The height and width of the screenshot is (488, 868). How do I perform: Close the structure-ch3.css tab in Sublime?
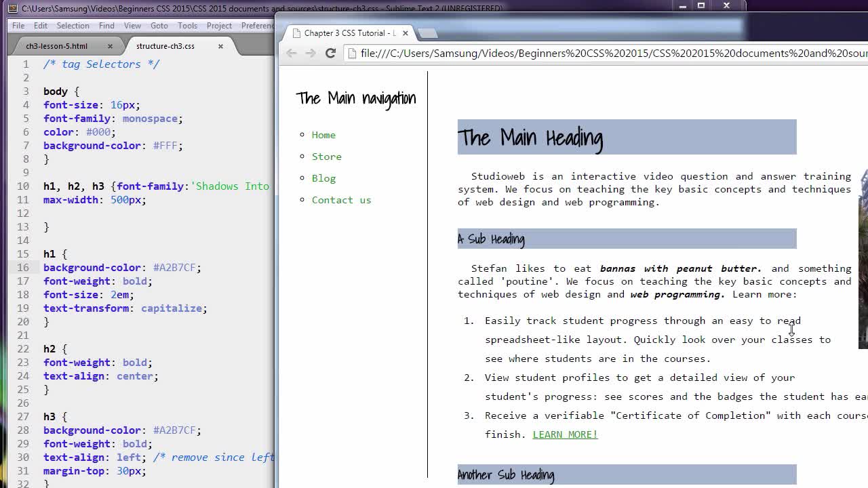tap(220, 46)
